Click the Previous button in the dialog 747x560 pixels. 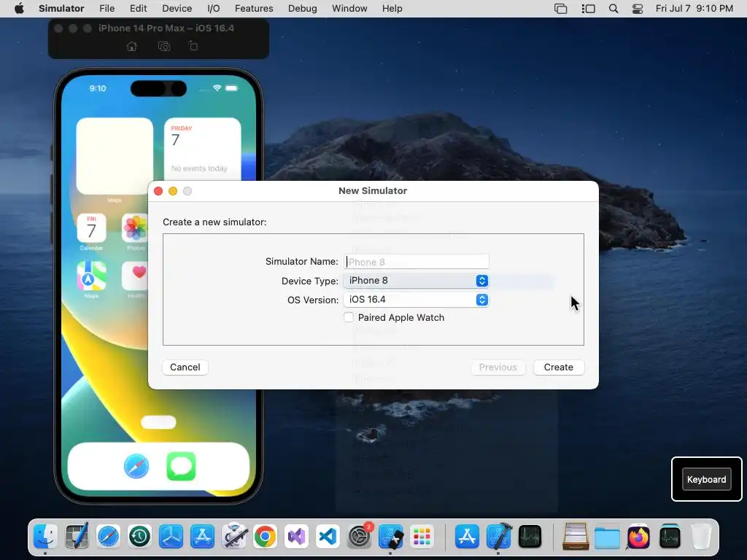(498, 367)
